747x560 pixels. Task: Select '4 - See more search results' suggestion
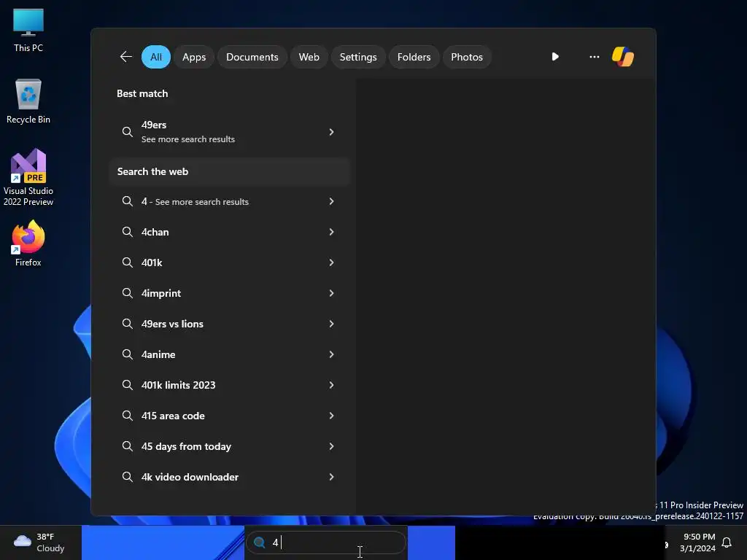[230, 201]
